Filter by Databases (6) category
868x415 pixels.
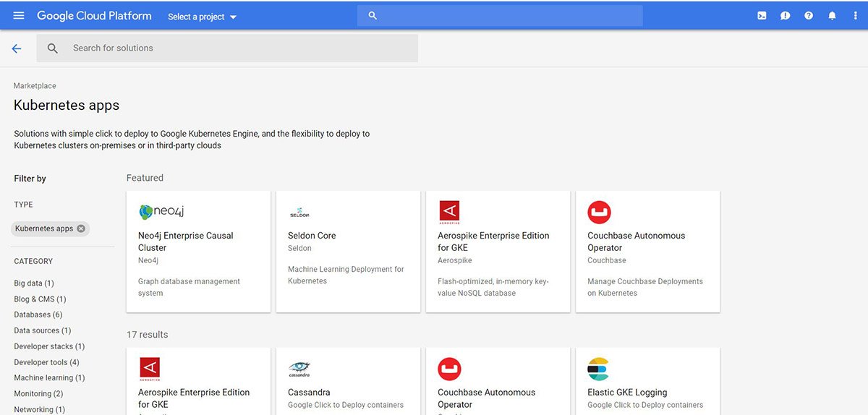click(x=38, y=315)
